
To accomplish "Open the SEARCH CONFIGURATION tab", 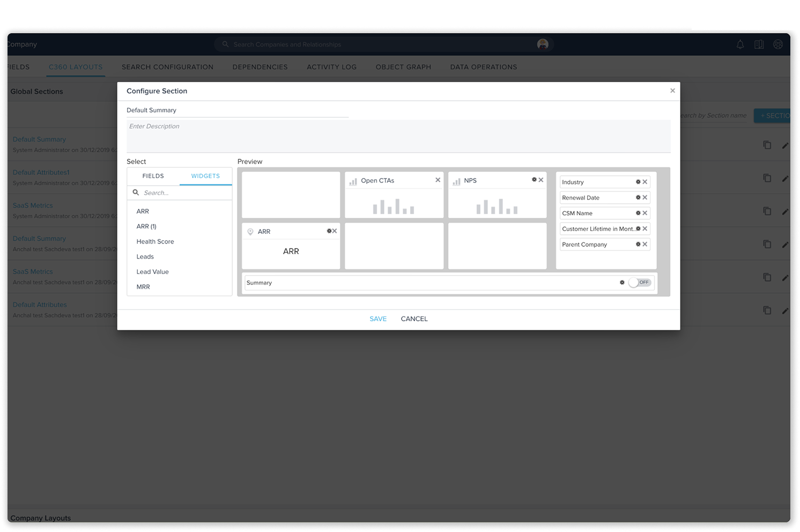I will coord(167,67).
